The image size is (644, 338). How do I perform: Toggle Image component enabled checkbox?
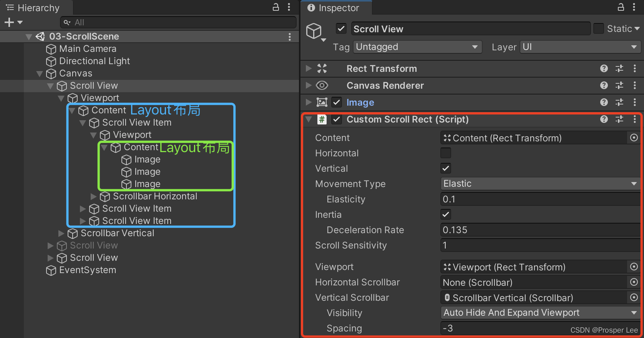tap(337, 102)
